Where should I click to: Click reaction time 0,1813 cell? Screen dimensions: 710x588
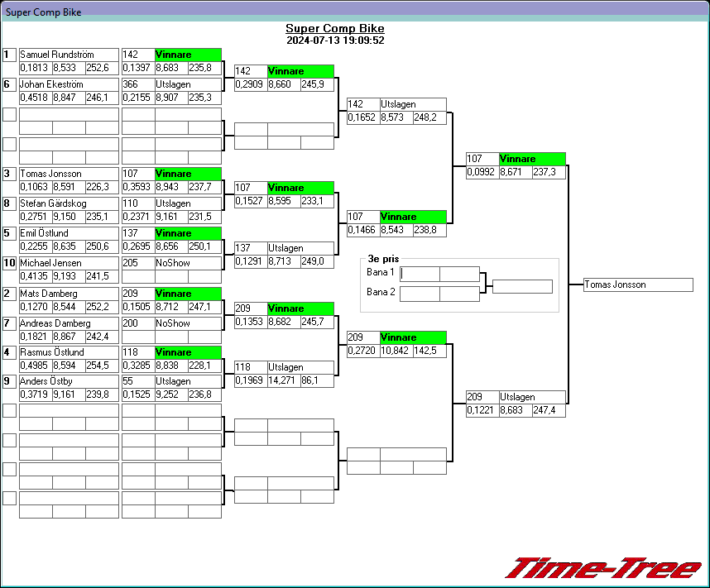tap(36, 68)
